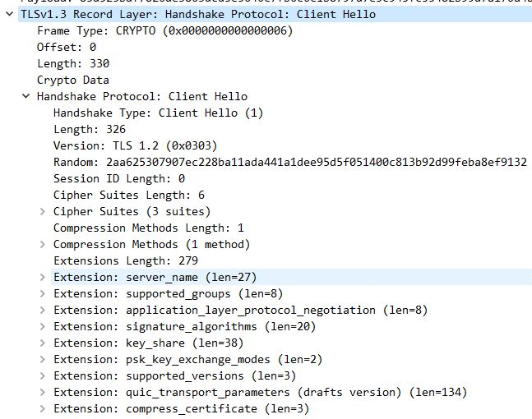Select the Crypto Data row
This screenshot has width=532, height=419.
(73, 80)
